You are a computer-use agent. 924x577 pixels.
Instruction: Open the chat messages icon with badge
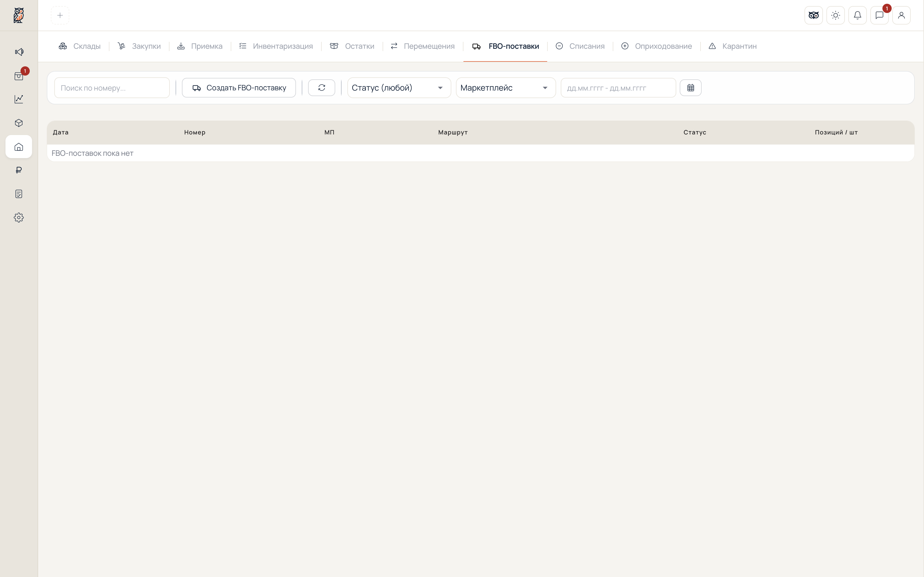879,15
